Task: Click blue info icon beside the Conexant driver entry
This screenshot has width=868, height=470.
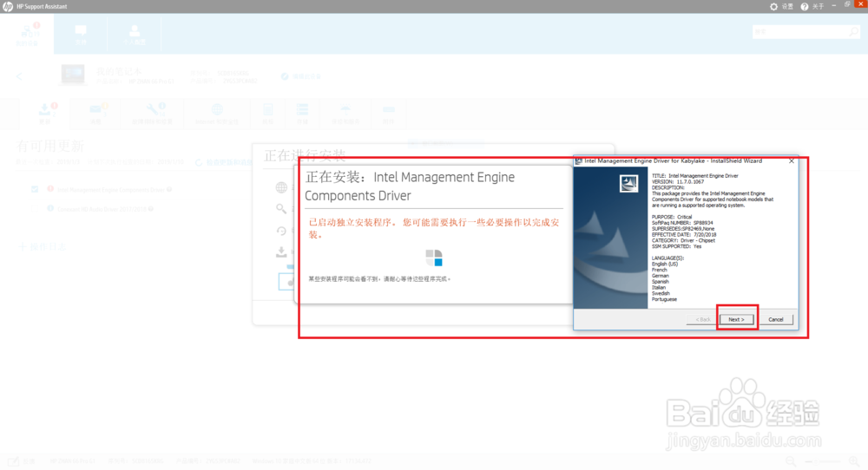Action: pyautogui.click(x=50, y=208)
